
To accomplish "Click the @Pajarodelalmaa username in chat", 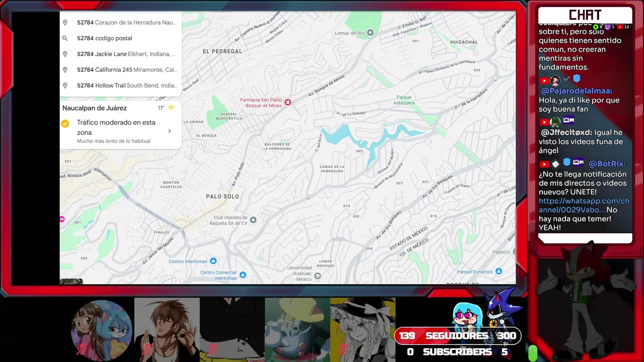I will coord(577,91).
